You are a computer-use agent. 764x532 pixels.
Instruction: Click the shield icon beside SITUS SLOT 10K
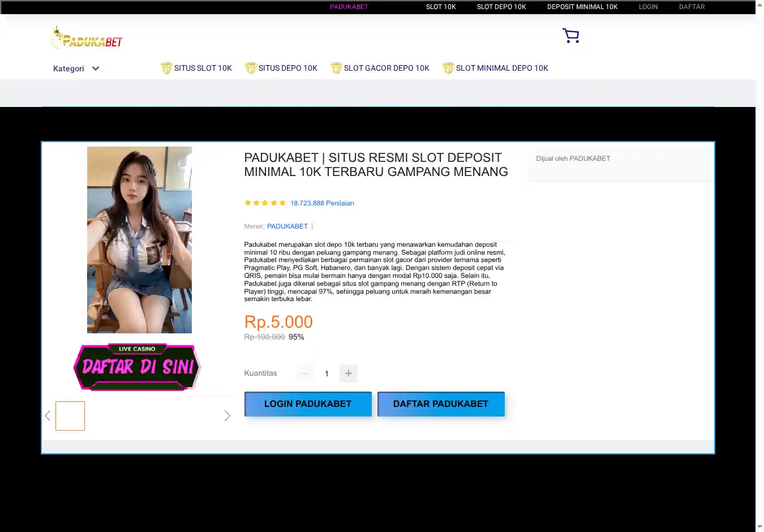166,68
